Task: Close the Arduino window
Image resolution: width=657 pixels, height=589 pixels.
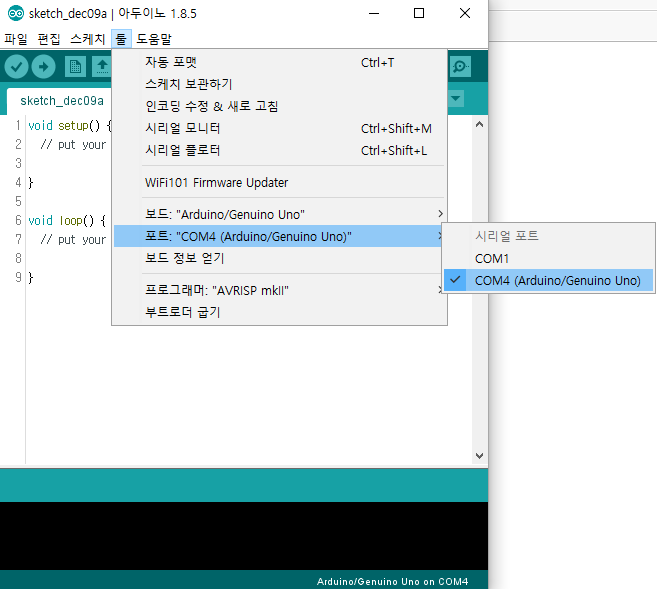Action: (465, 13)
